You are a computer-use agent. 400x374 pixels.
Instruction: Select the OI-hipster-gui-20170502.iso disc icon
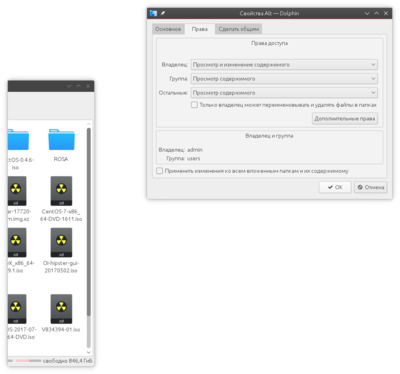(x=61, y=242)
